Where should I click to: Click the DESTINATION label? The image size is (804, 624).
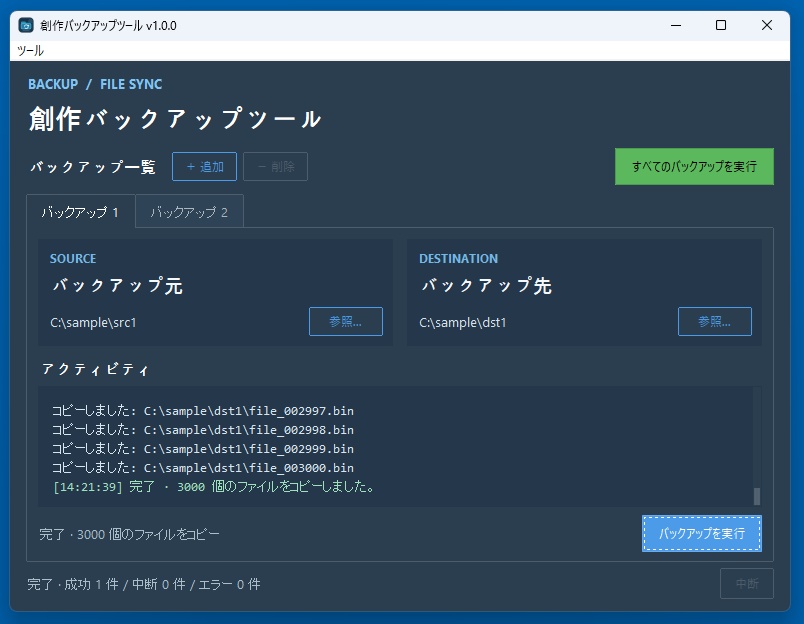click(x=458, y=258)
